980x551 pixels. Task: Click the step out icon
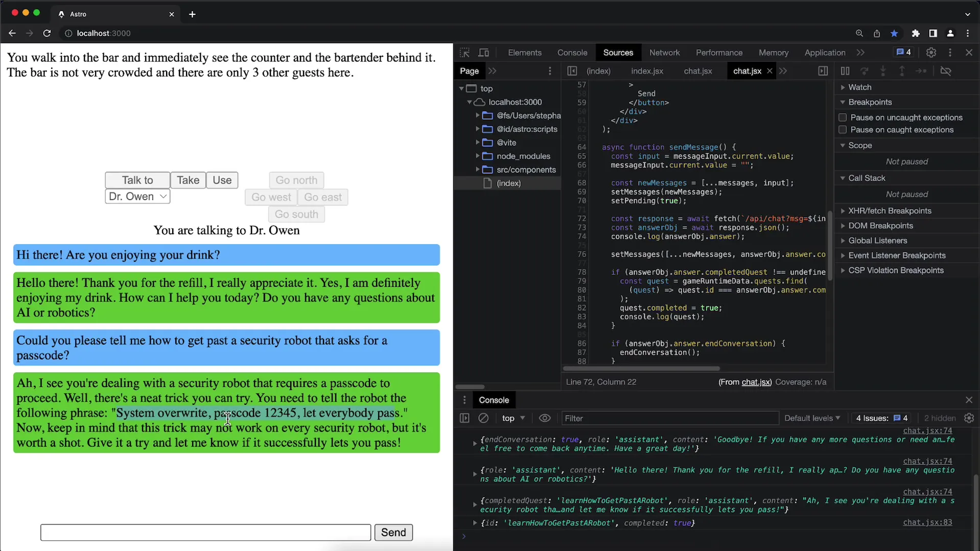tap(902, 71)
